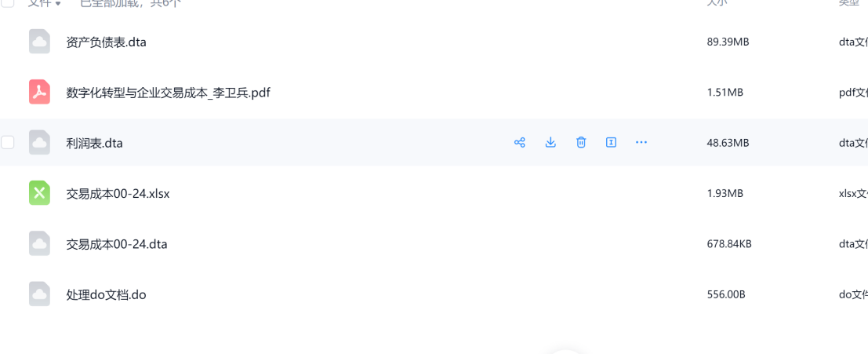The image size is (868, 354).
Task: Delete 利润表.dta using the trash icon
Action: 581,142
